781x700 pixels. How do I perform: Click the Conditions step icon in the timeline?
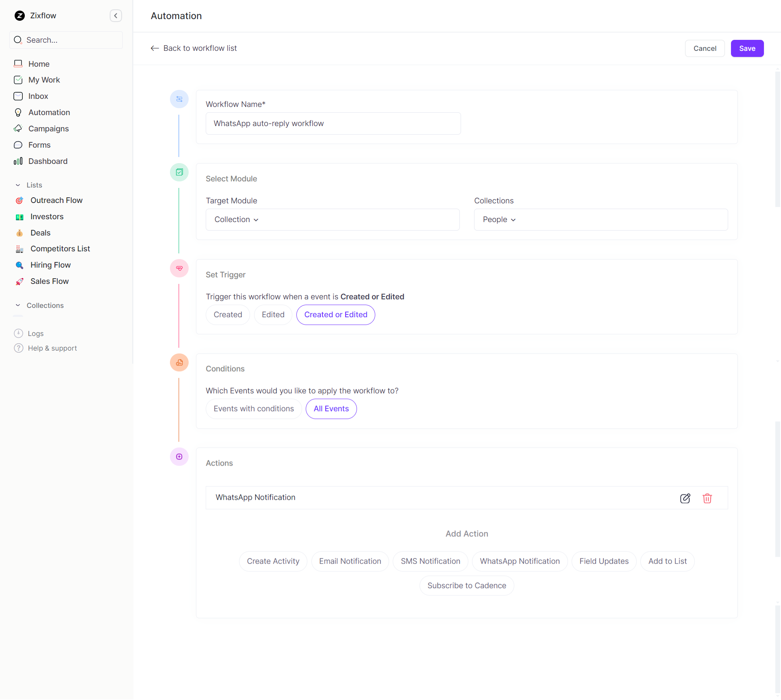(179, 362)
